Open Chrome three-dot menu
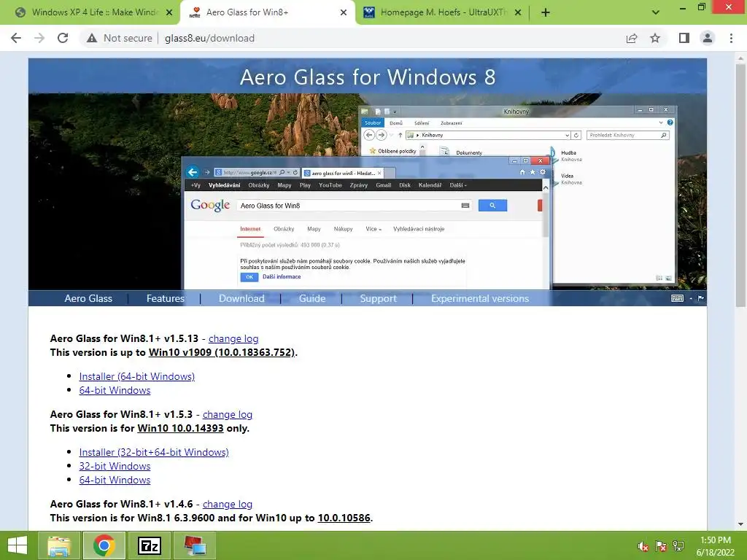The width and height of the screenshot is (747, 560). [x=731, y=38]
